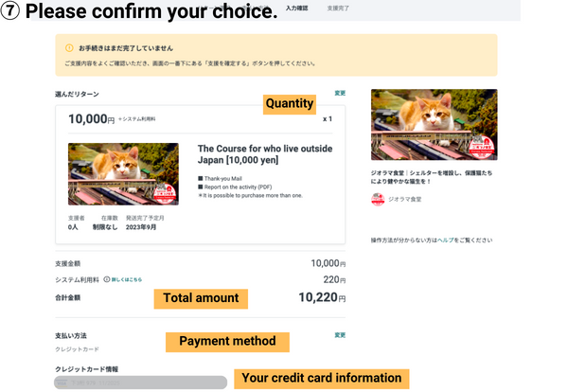Click the cat reward thumbnail in return card

coord(123,174)
